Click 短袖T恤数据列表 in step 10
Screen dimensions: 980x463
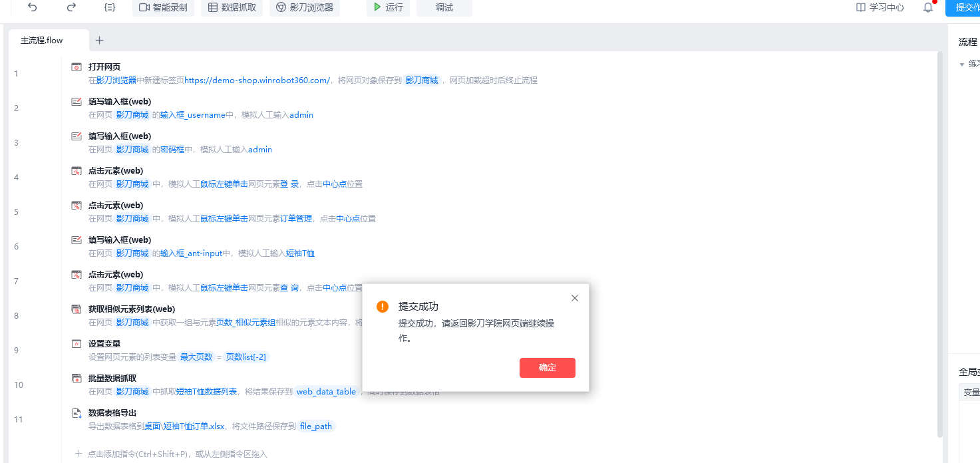[206, 392]
